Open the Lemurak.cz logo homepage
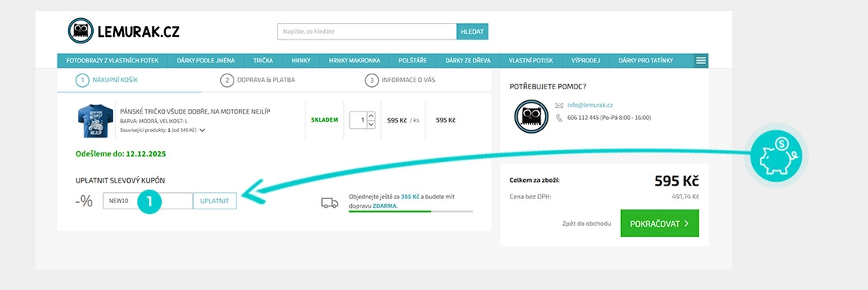The image size is (868, 290). (123, 31)
